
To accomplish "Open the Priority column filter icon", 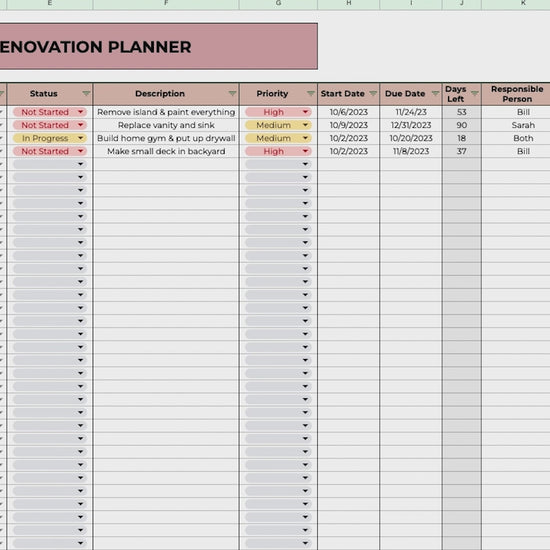I will [x=311, y=93].
